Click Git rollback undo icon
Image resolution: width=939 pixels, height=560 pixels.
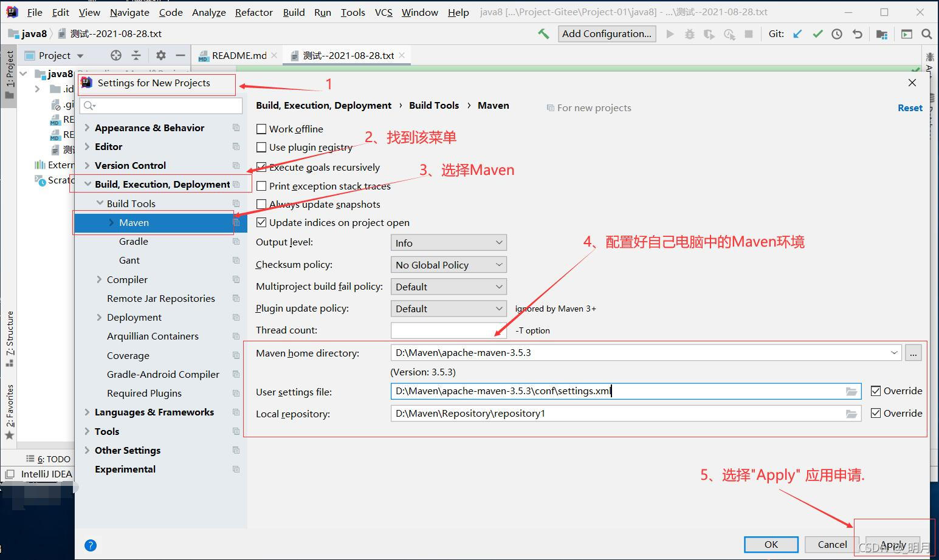tap(857, 34)
